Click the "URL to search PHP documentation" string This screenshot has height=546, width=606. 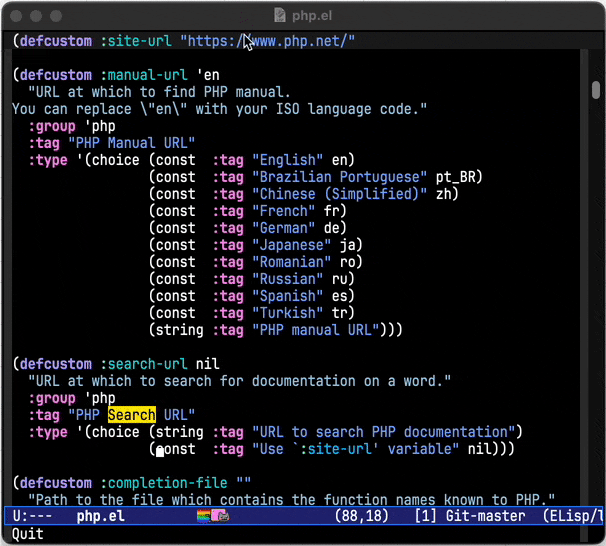(383, 432)
